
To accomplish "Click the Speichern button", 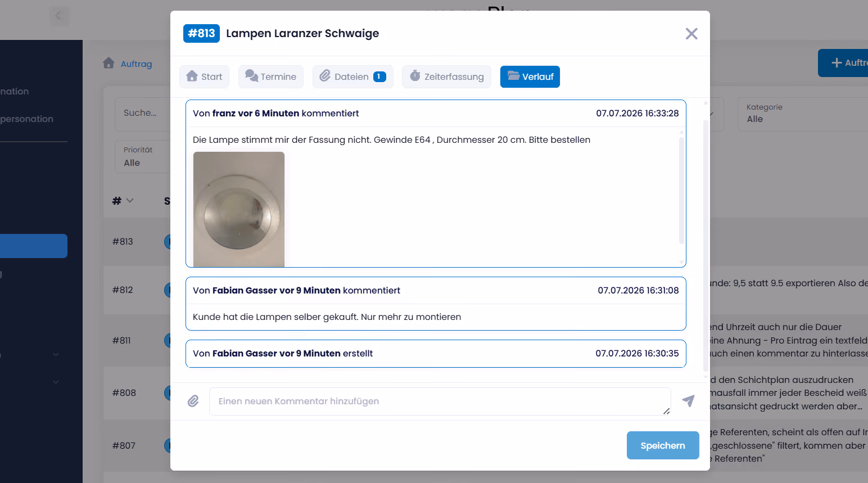I will tap(663, 445).
